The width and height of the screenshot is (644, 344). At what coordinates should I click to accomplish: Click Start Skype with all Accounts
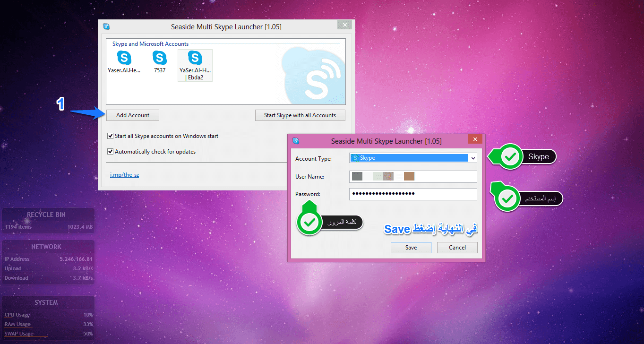[300, 115]
